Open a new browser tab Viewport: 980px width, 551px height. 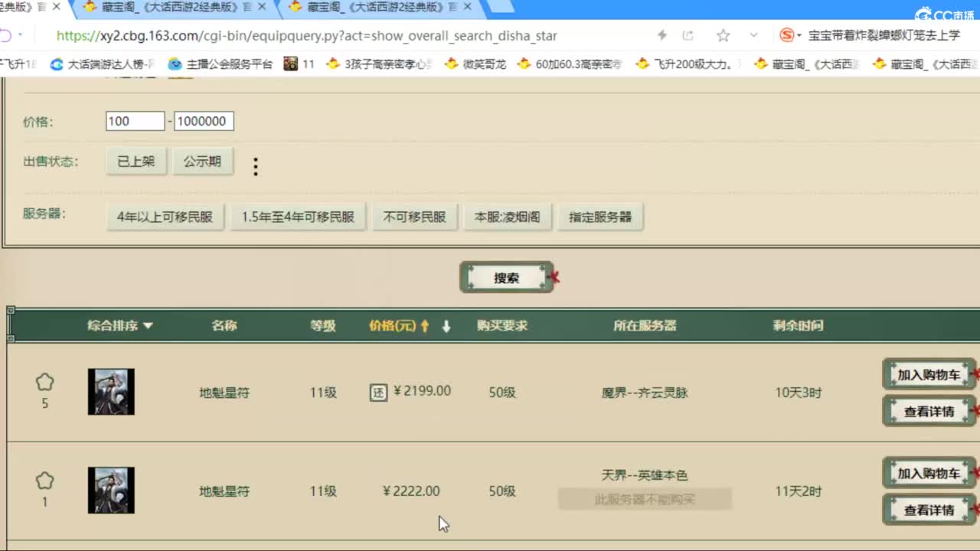click(x=500, y=7)
